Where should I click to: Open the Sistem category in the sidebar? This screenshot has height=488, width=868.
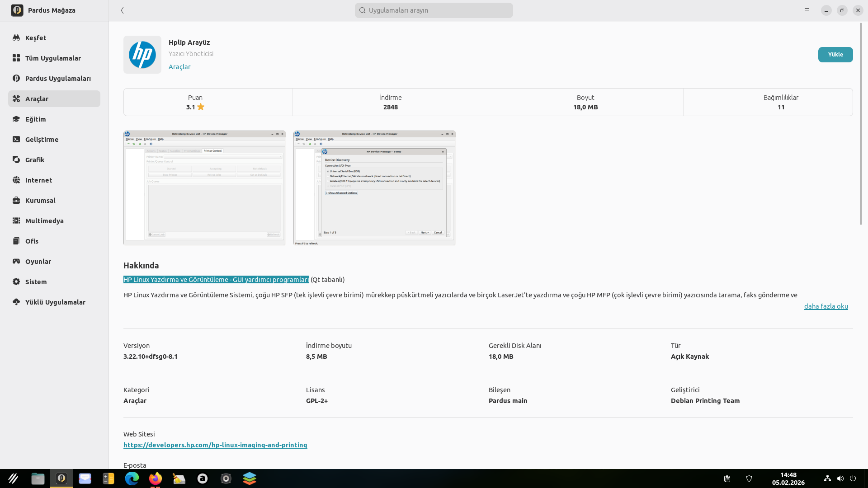point(36,282)
